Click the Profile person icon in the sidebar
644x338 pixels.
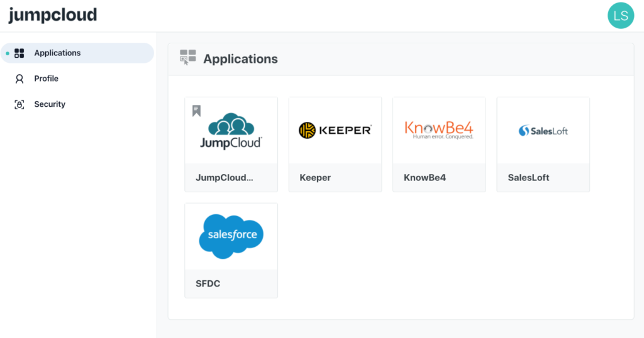(x=19, y=79)
